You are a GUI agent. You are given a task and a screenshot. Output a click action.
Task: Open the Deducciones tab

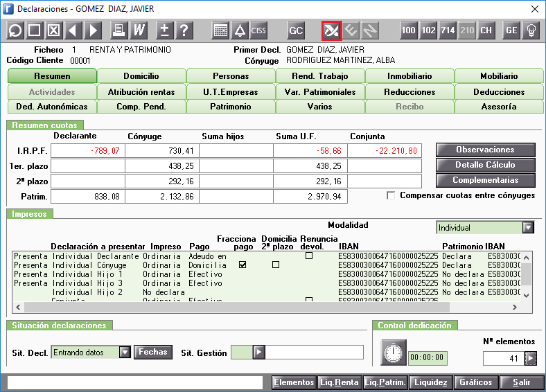(x=499, y=92)
